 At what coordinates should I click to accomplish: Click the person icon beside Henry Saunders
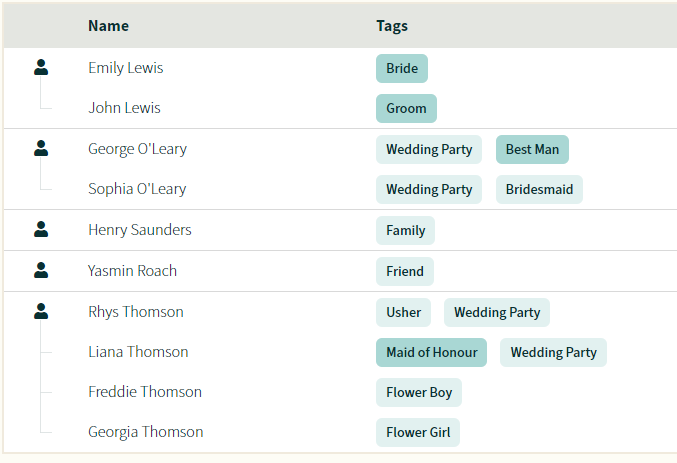point(41,229)
